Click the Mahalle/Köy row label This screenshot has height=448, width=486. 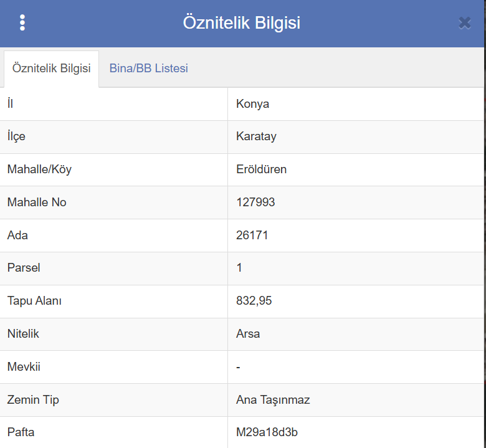point(39,169)
